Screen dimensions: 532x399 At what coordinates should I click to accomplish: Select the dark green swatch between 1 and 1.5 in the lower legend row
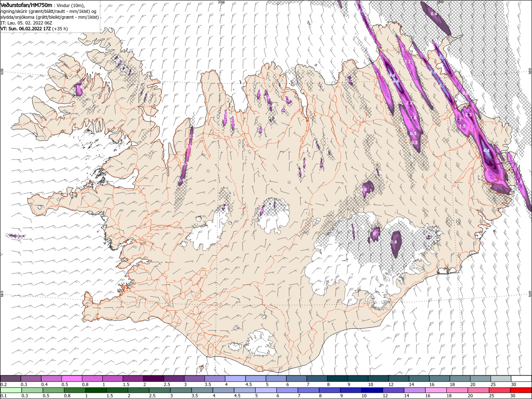point(96,390)
